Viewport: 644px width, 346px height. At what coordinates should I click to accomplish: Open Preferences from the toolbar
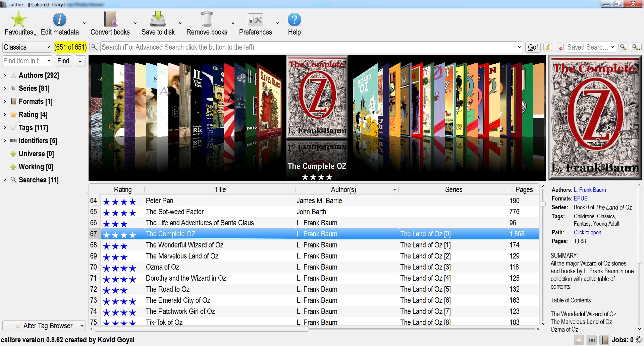(255, 23)
